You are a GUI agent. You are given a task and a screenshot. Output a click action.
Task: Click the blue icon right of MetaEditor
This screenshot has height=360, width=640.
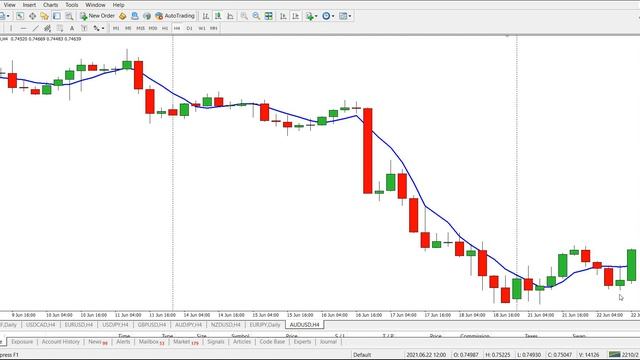[x=135, y=16]
